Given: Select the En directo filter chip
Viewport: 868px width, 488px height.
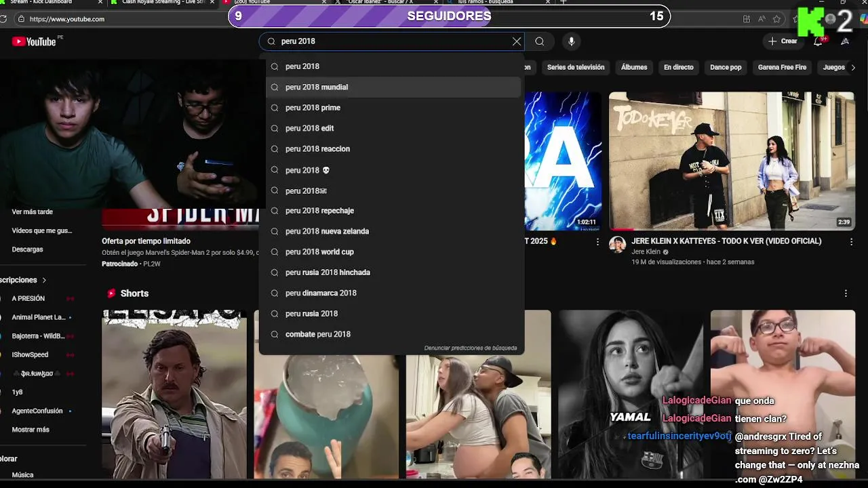Looking at the screenshot, I should click(x=678, y=67).
